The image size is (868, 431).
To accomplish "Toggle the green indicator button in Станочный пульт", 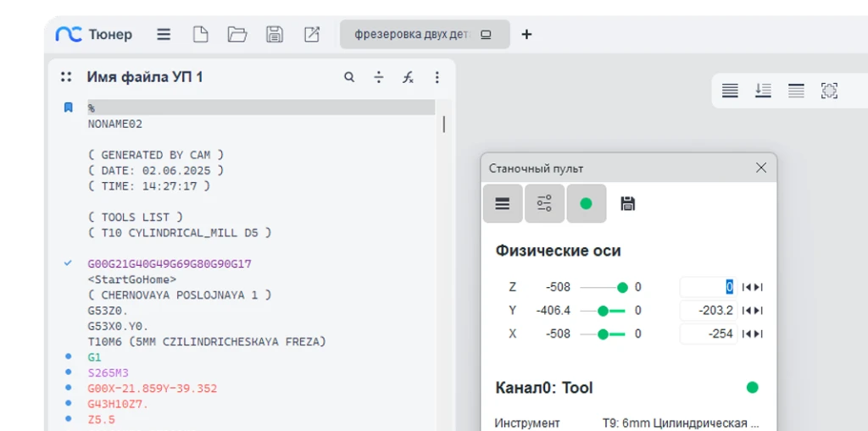I will click(x=586, y=203).
